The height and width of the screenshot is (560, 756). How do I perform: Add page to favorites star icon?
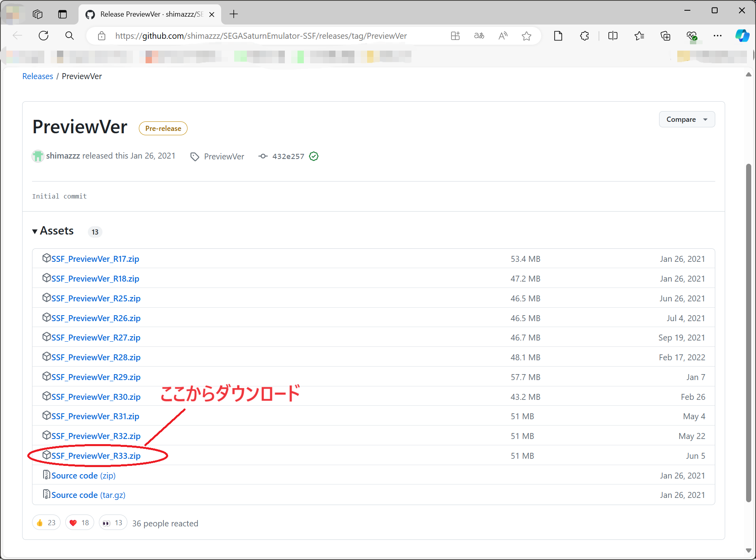point(527,36)
